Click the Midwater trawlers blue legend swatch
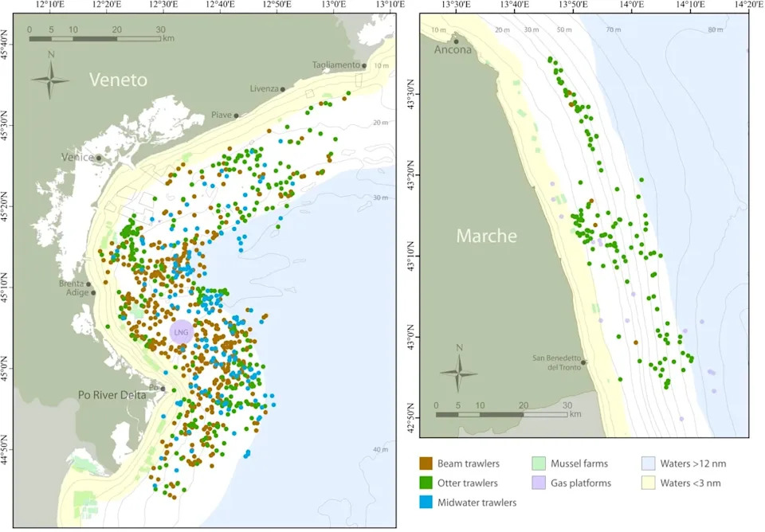The image size is (765, 532). click(426, 503)
